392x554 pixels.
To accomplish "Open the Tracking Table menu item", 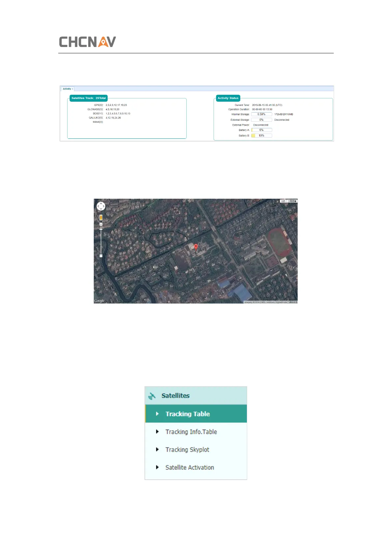I will 196,414.
